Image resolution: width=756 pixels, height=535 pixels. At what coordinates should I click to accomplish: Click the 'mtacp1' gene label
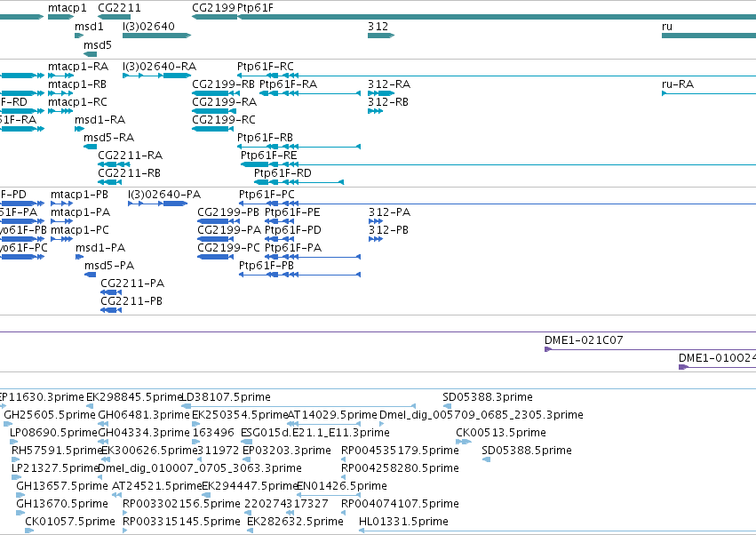tap(67, 8)
